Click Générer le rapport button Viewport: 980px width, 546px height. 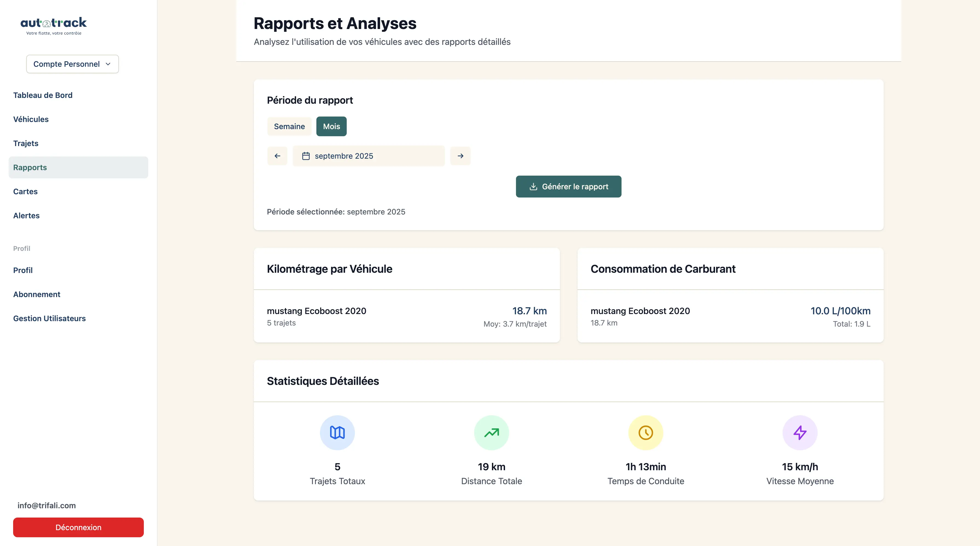click(x=568, y=187)
